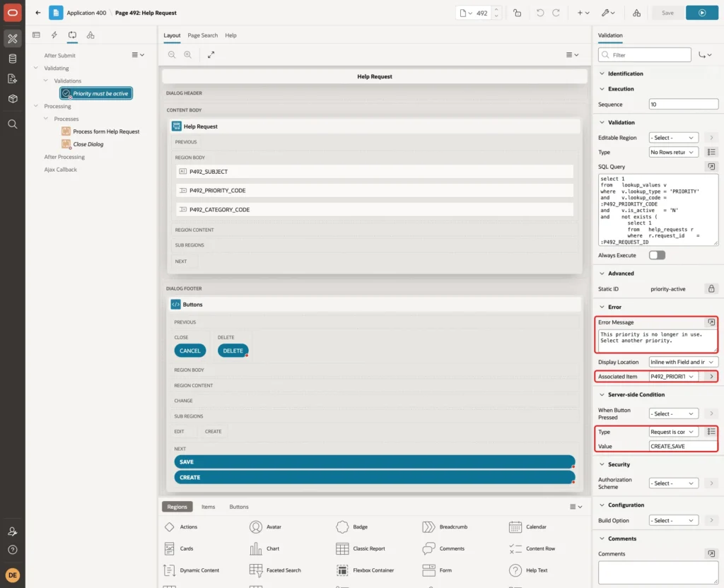724x588 pixels.
Task: Open code editor for Error Message
Action: coord(711,322)
